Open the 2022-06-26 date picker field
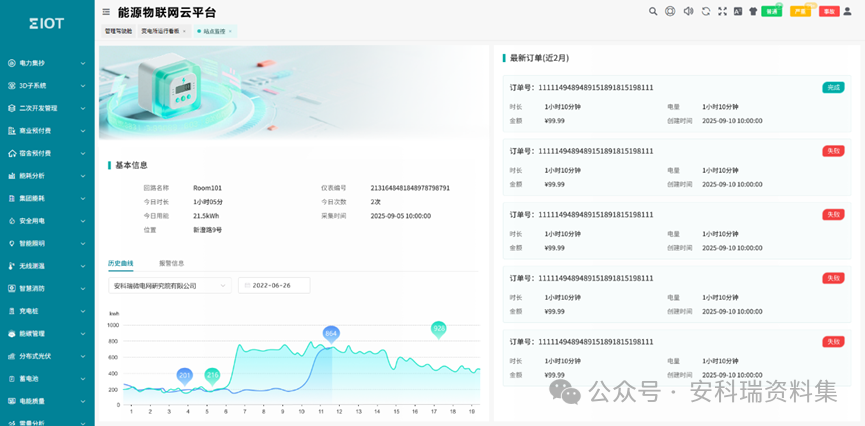 click(x=274, y=286)
